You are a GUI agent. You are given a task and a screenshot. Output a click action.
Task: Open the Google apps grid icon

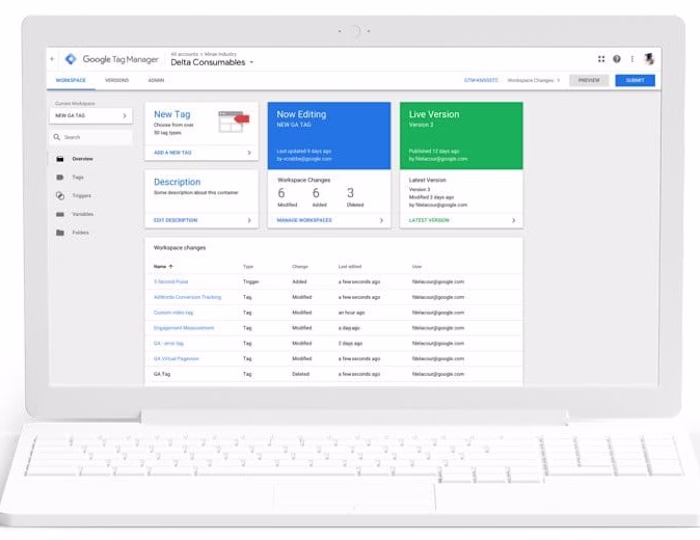[601, 59]
